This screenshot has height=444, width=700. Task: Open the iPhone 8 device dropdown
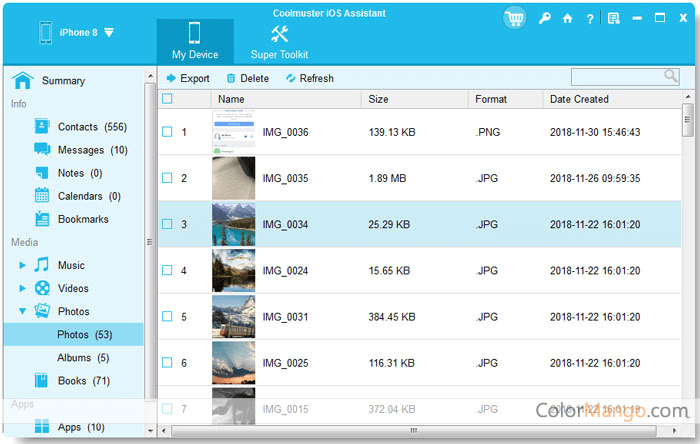pyautogui.click(x=109, y=32)
